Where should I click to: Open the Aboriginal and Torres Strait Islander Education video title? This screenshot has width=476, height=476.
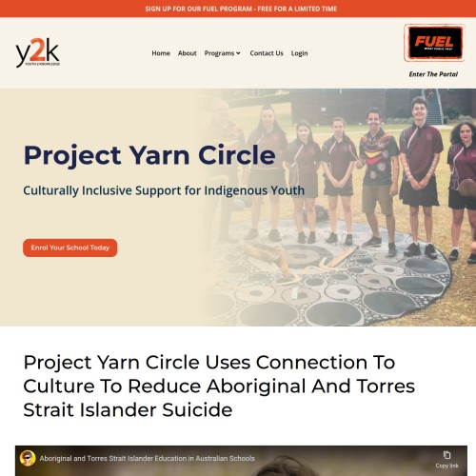click(148, 459)
